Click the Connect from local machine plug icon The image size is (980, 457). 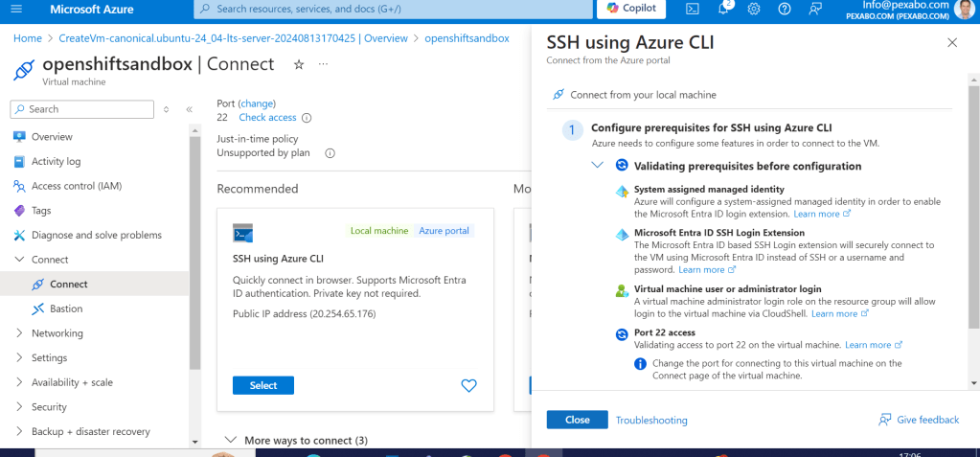pos(558,95)
